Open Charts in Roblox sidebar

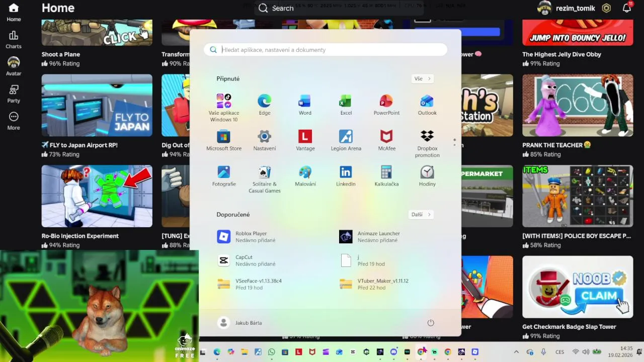(14, 40)
